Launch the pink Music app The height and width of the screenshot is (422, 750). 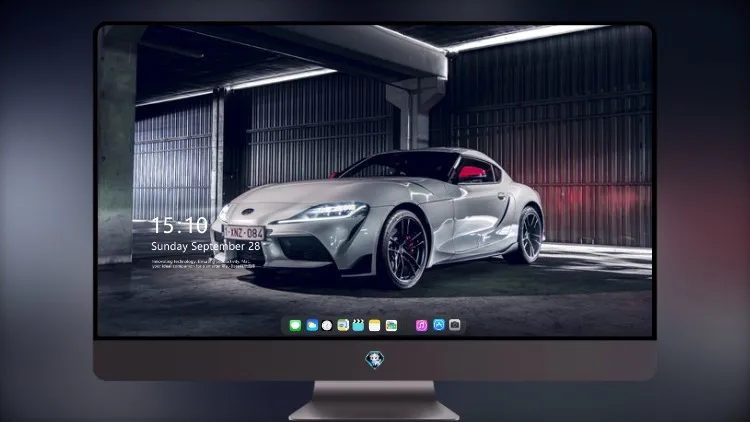(x=421, y=326)
